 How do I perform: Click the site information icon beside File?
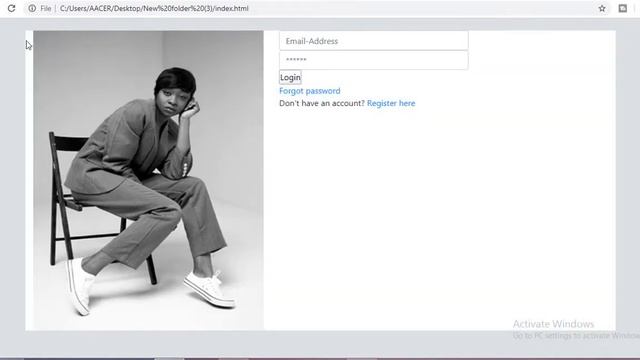click(x=32, y=8)
